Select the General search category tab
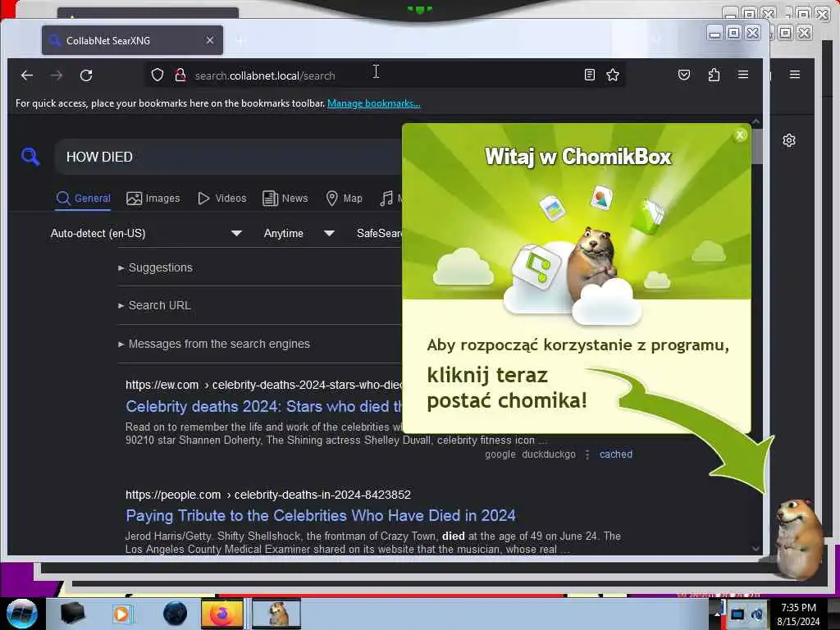The height and width of the screenshot is (630, 840). coord(83,199)
